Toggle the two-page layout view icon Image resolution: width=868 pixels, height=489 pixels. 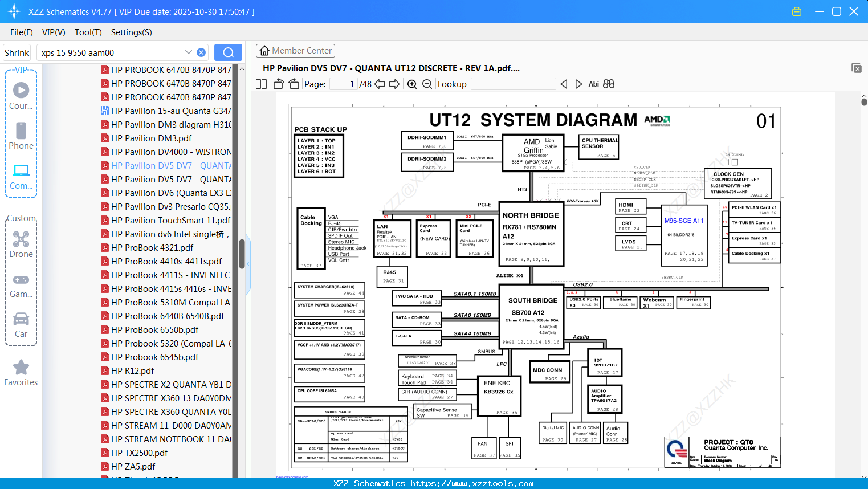(x=261, y=84)
